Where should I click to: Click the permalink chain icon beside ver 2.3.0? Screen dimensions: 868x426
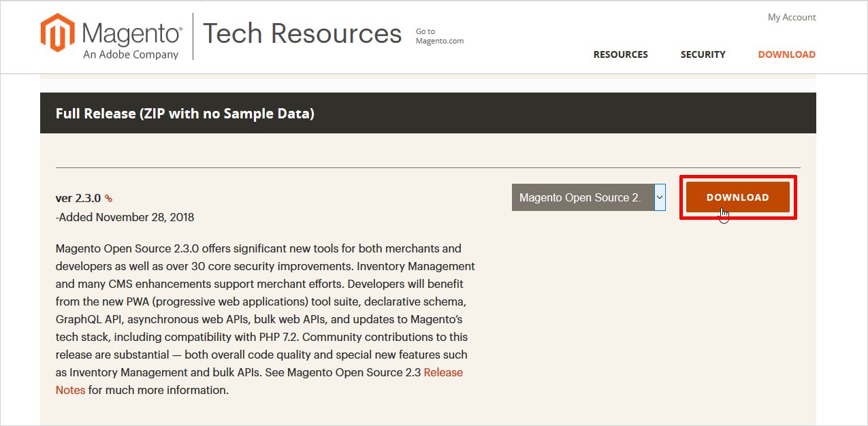(x=108, y=199)
